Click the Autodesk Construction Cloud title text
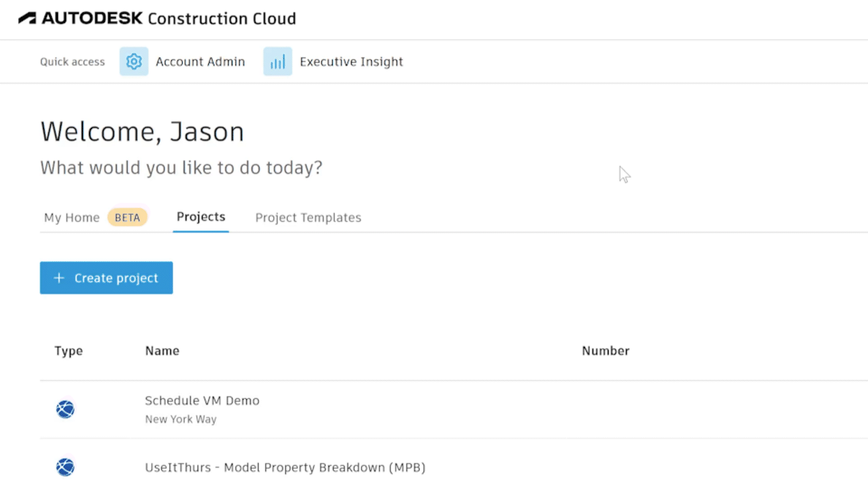The image size is (868, 488). tap(222, 19)
